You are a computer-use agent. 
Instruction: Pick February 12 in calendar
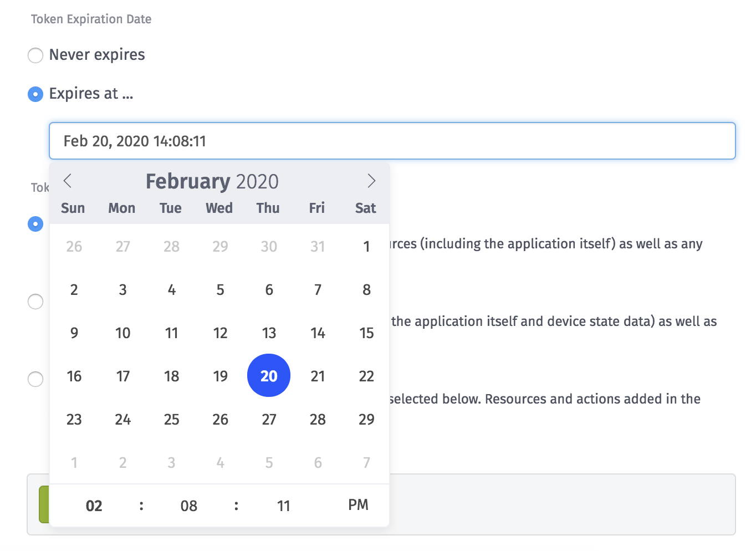coord(220,333)
